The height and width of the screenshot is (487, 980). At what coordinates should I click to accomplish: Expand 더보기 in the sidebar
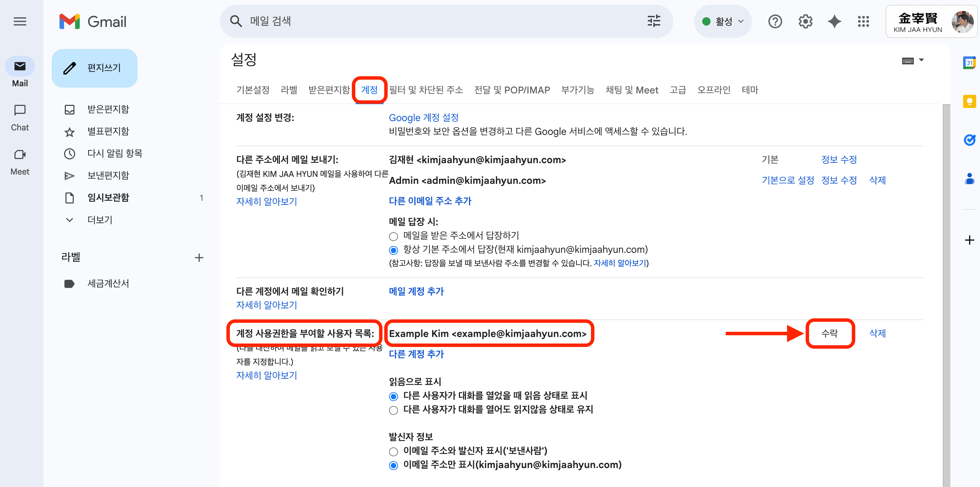[x=100, y=220]
